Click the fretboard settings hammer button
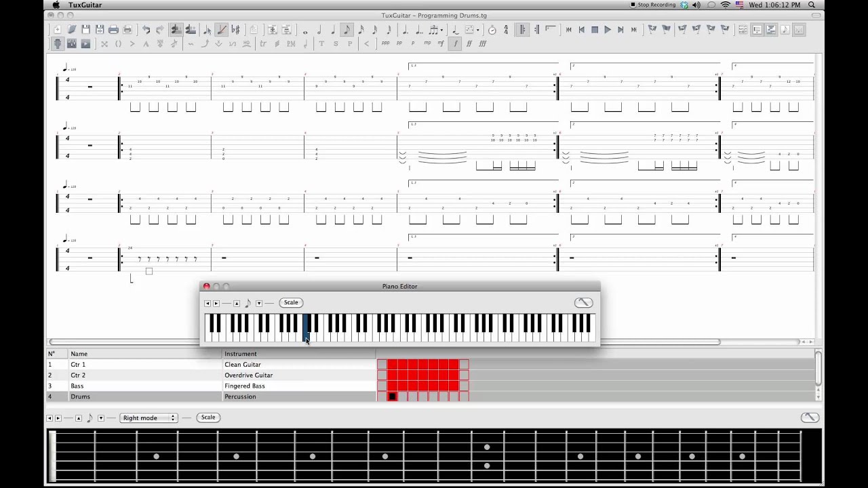Image resolution: width=868 pixels, height=488 pixels. (x=810, y=418)
